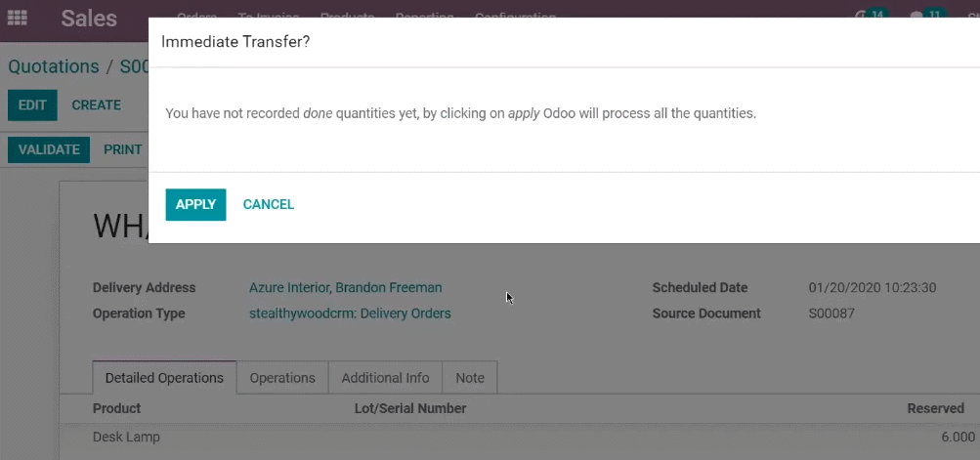Click the CREATE button
The width and height of the screenshot is (980, 460).
[x=97, y=105]
